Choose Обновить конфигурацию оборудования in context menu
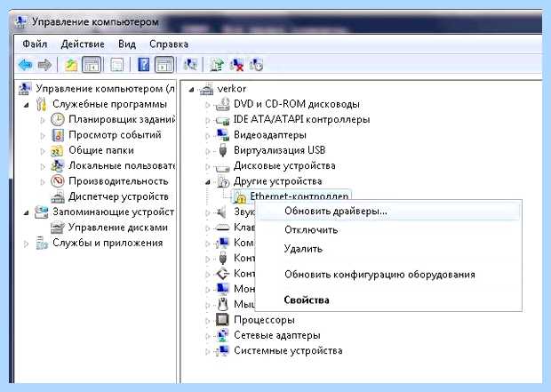The image size is (551, 392). [388, 275]
